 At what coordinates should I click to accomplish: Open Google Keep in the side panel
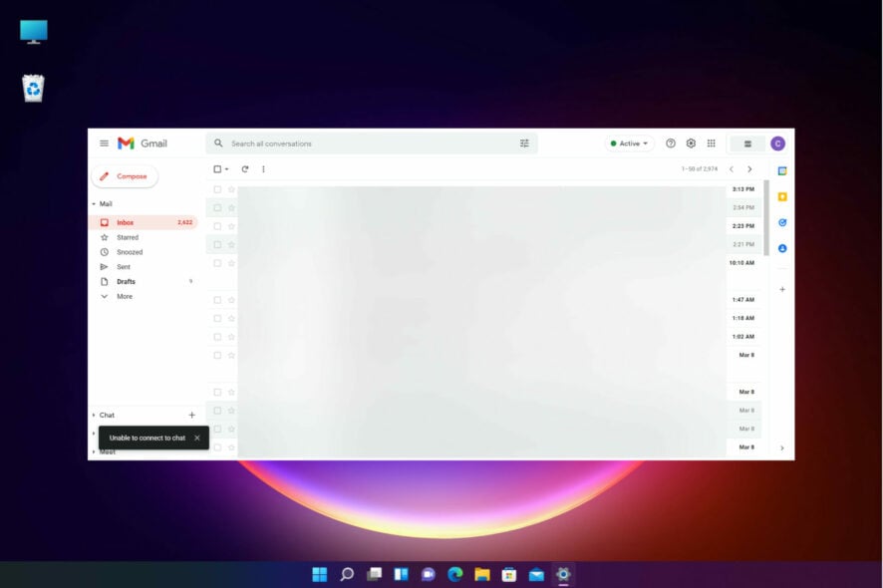[x=782, y=196]
